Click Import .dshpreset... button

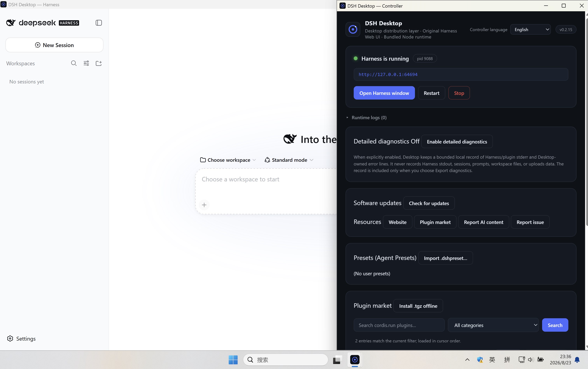(445, 258)
